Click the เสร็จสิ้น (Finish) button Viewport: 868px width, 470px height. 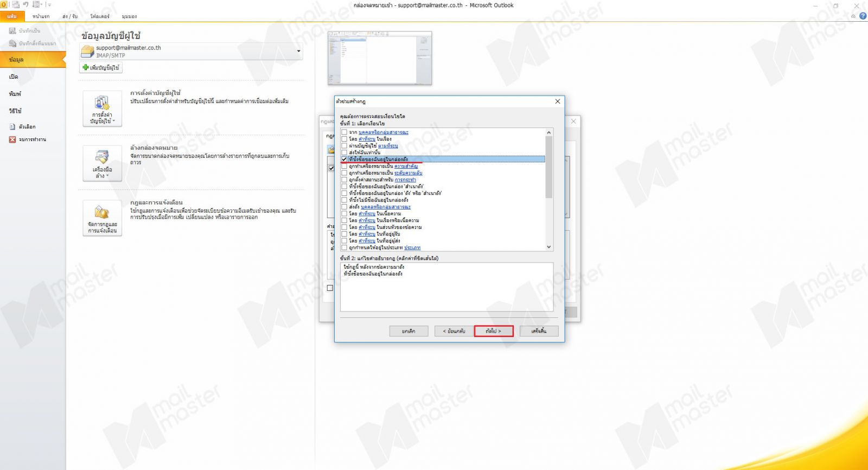click(x=539, y=331)
